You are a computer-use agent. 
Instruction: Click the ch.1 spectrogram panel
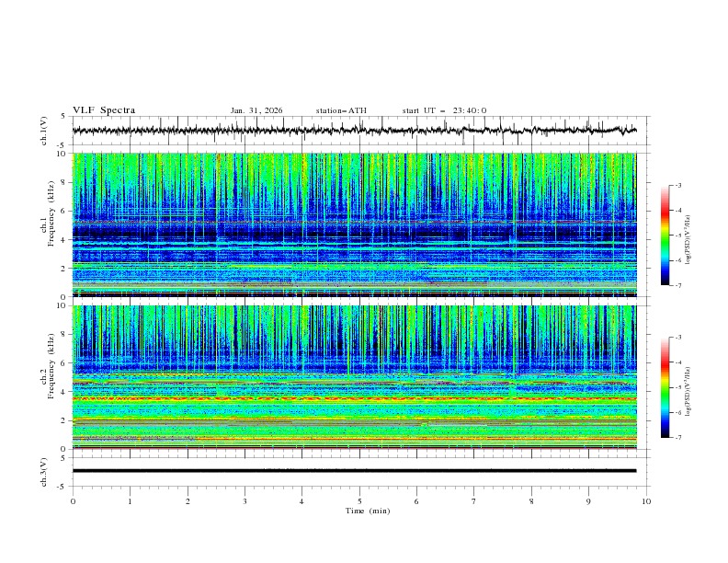[354, 224]
